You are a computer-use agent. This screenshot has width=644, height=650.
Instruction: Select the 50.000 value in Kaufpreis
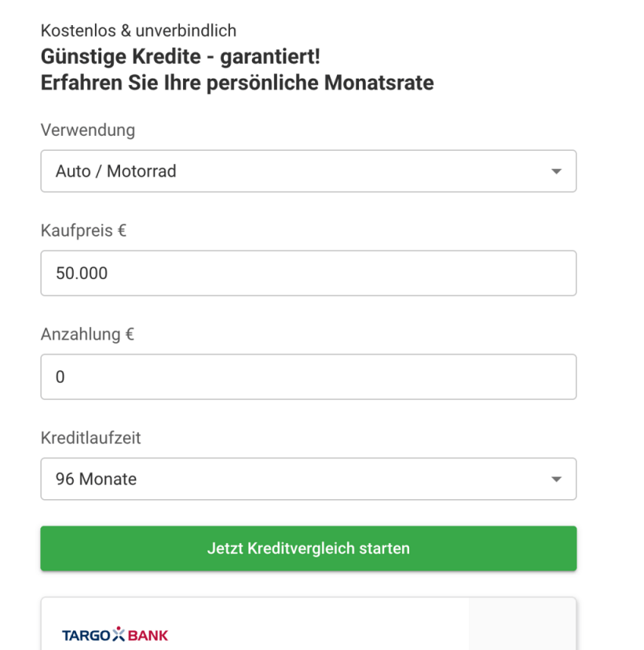click(82, 274)
